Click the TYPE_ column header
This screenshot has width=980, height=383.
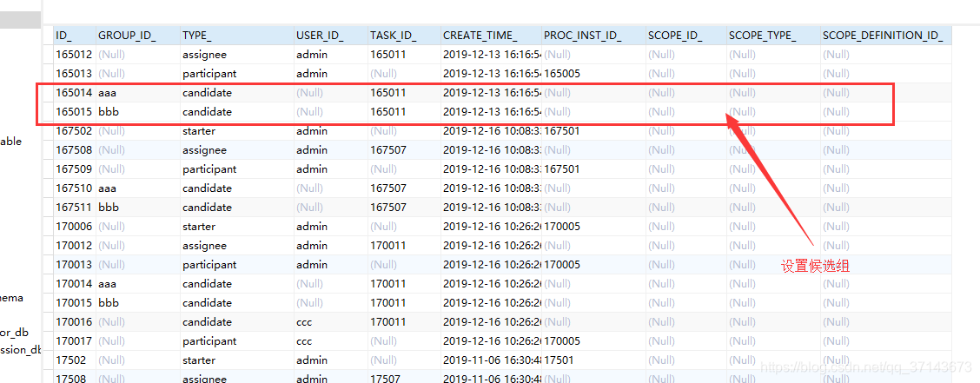pos(237,35)
